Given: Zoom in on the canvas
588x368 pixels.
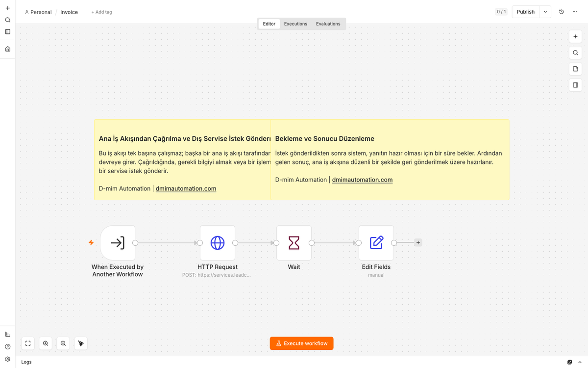Looking at the screenshot, I should pos(46,343).
